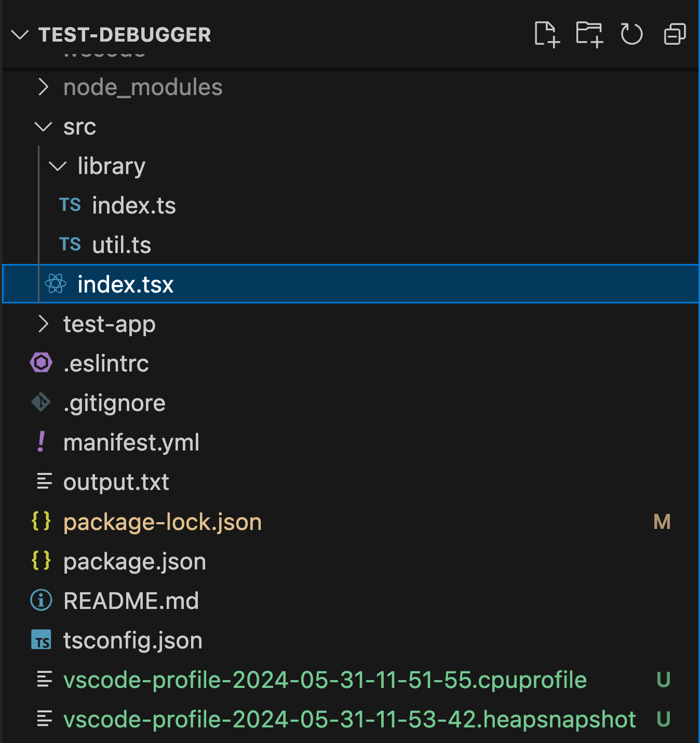This screenshot has height=743, width=700.
Task: Collapse all folders in Explorer
Action: (x=674, y=34)
